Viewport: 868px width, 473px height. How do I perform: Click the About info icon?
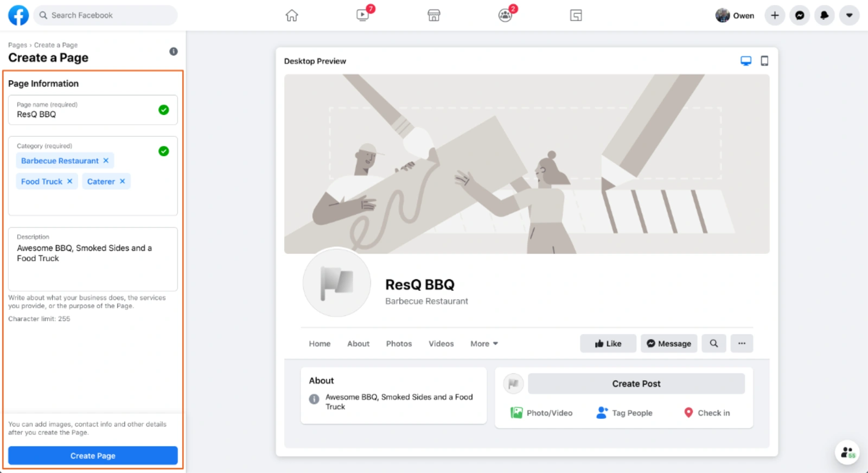(x=314, y=399)
